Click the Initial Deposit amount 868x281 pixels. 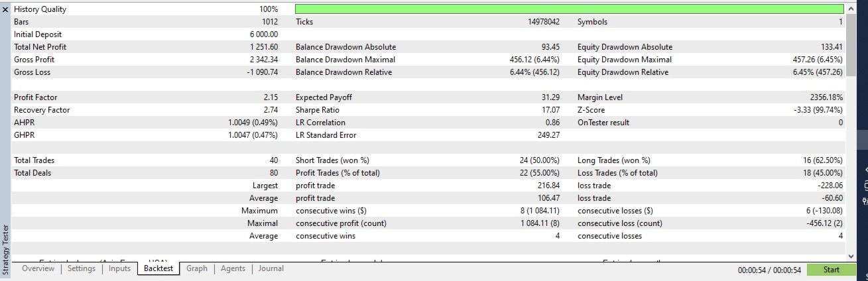(x=264, y=34)
